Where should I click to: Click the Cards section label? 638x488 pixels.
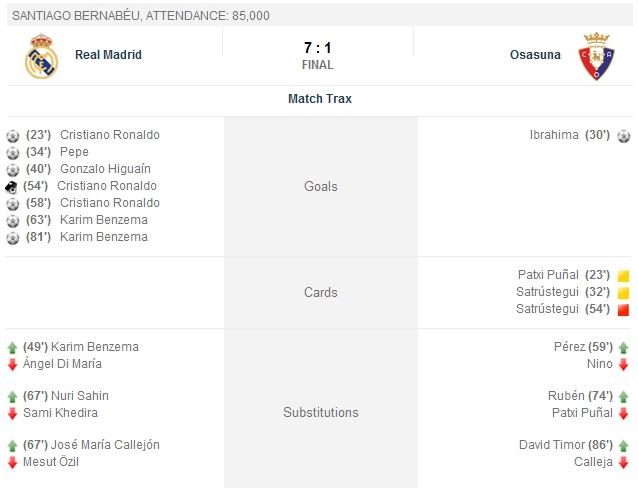click(320, 293)
